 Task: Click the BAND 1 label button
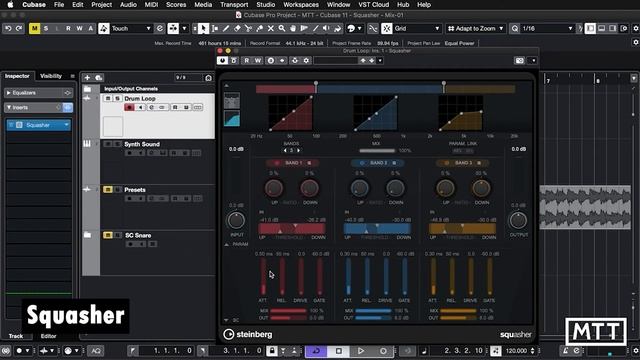point(293,163)
